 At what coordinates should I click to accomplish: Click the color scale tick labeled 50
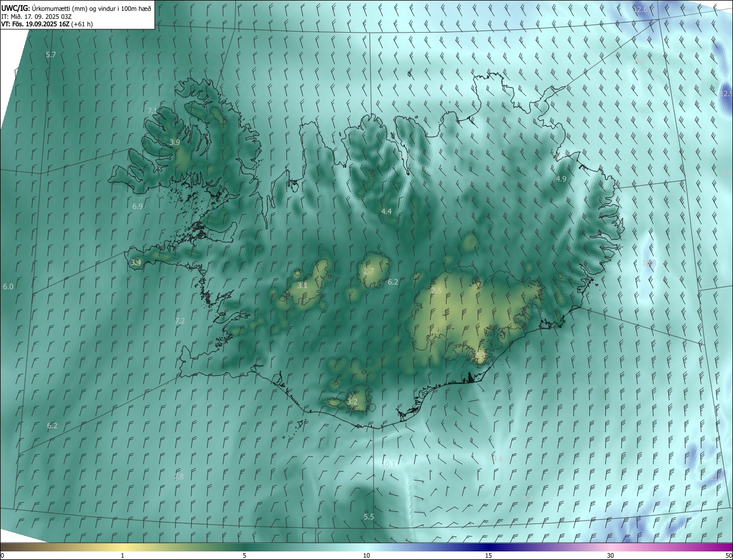(x=728, y=555)
